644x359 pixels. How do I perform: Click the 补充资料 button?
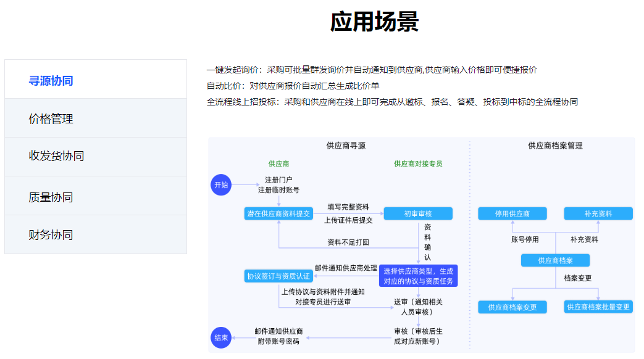[598, 213]
